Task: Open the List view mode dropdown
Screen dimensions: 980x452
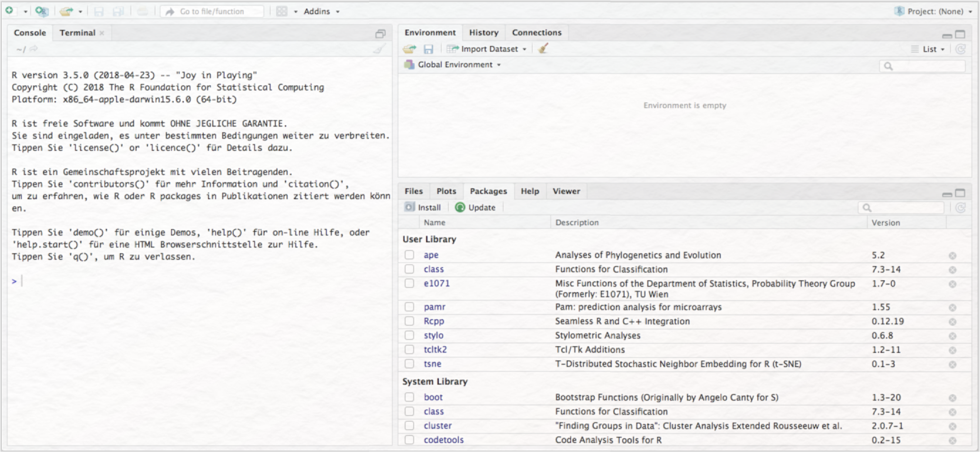Action: tap(928, 49)
